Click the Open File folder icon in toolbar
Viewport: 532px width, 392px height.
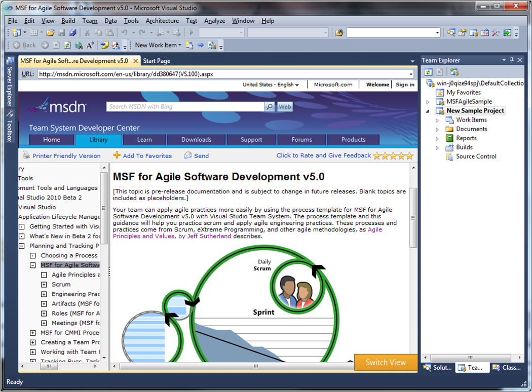tap(50, 33)
